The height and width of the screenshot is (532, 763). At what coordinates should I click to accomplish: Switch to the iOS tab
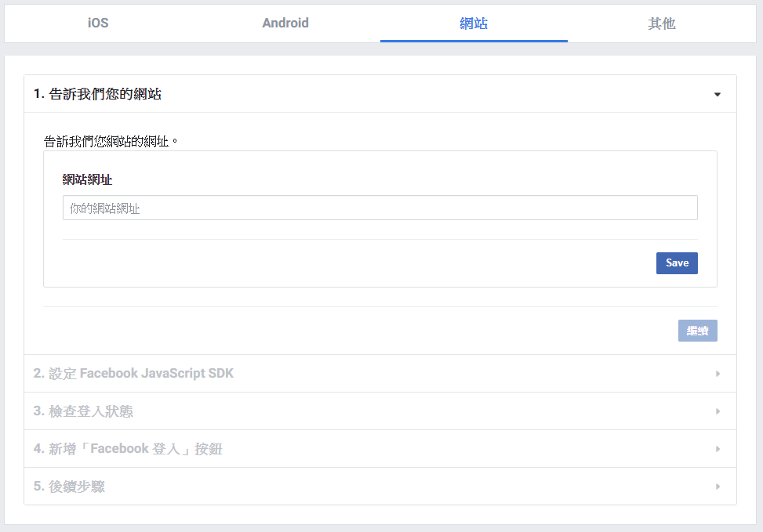pos(98,23)
